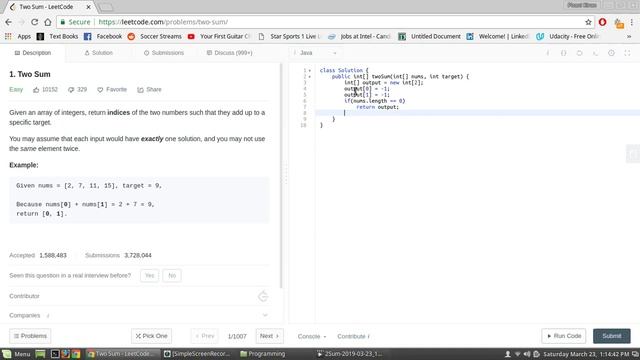Viewport: 640px width, 360px height.
Task: Open the Your First Guitar bookmark
Action: click(218, 36)
